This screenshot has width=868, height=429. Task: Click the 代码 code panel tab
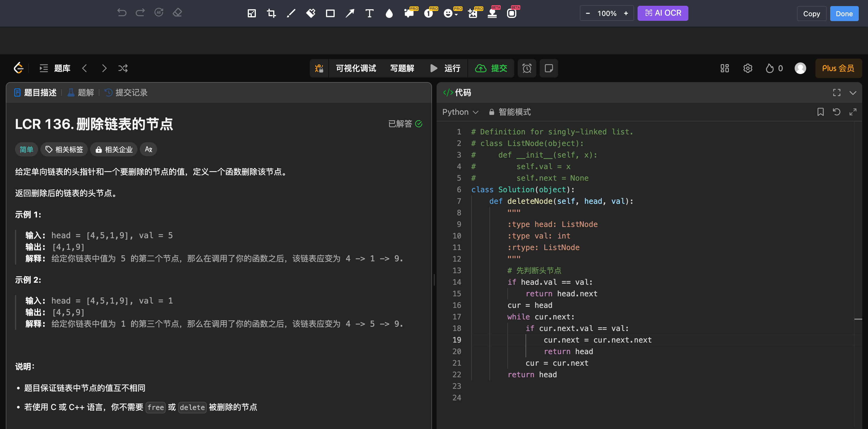[x=457, y=93]
